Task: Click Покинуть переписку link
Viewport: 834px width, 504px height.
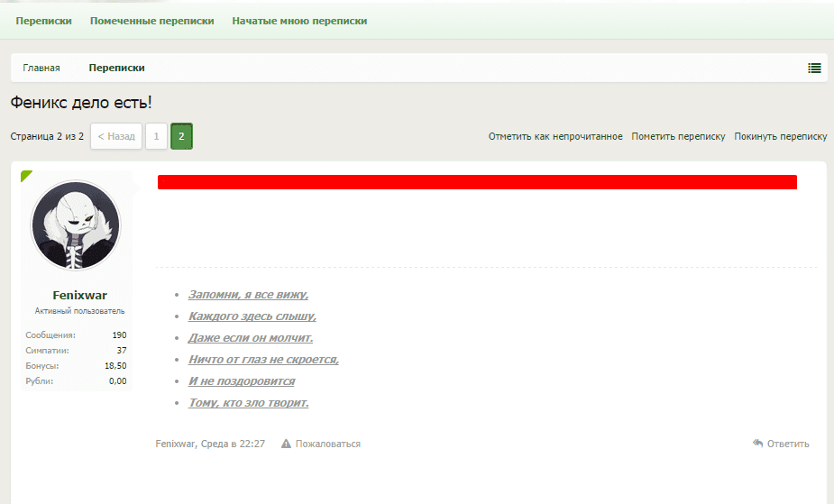Action: pos(780,136)
